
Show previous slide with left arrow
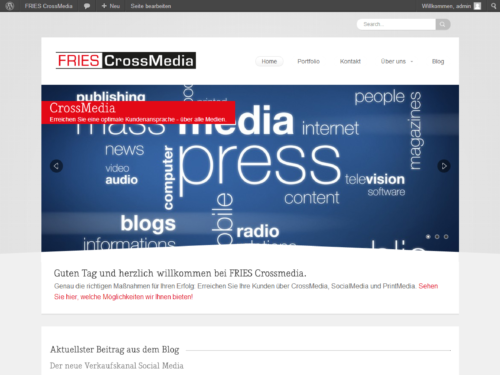pyautogui.click(x=56, y=166)
